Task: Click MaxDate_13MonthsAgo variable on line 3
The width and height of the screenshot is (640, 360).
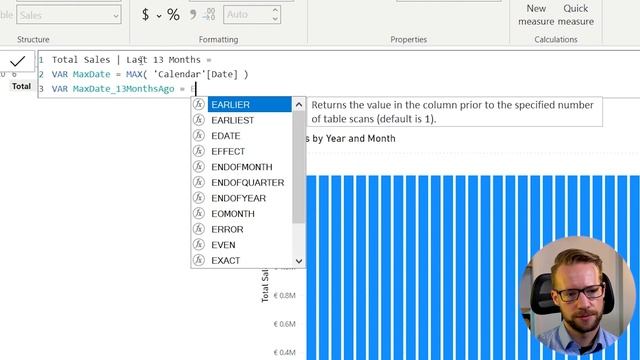Action: pos(123,89)
